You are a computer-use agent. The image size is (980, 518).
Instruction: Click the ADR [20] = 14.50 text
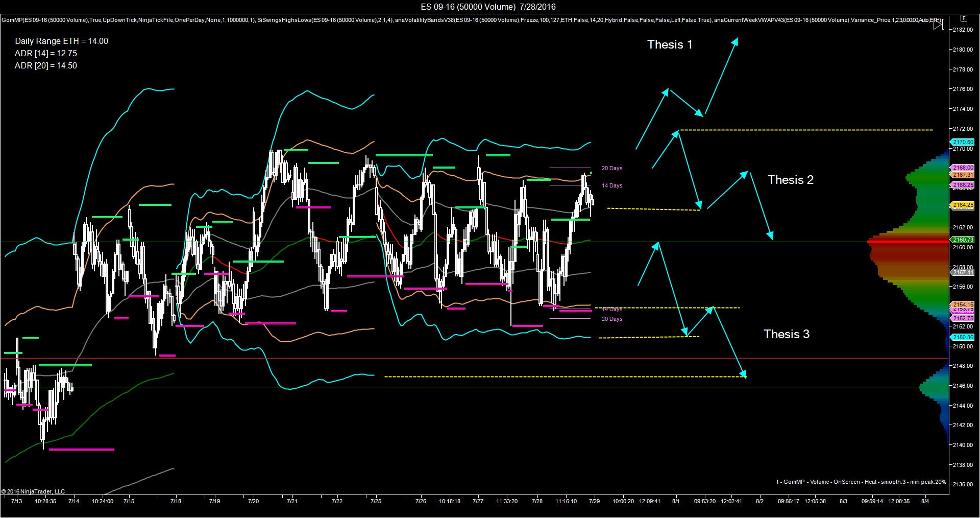point(46,66)
